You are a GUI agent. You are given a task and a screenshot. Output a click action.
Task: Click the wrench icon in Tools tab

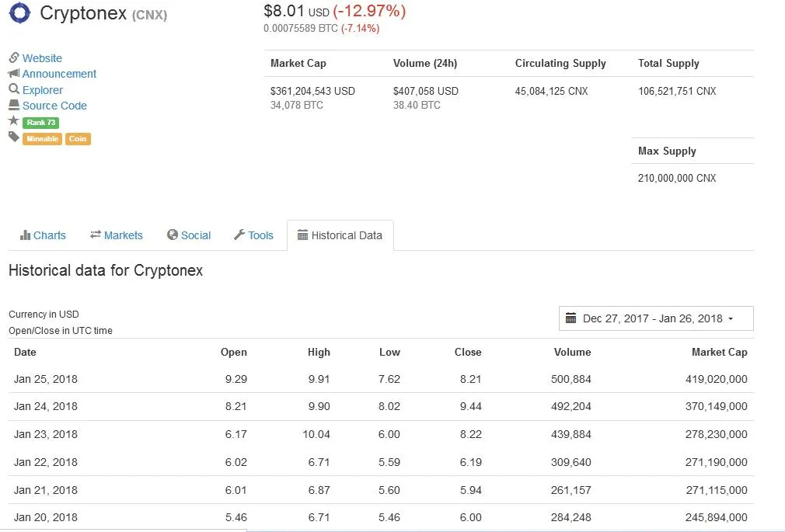click(239, 235)
